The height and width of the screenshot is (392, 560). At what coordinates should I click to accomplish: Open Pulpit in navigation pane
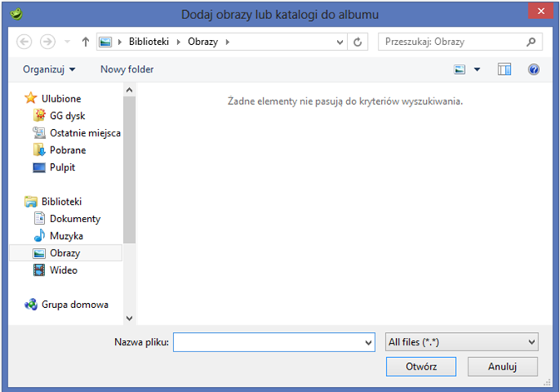62,167
